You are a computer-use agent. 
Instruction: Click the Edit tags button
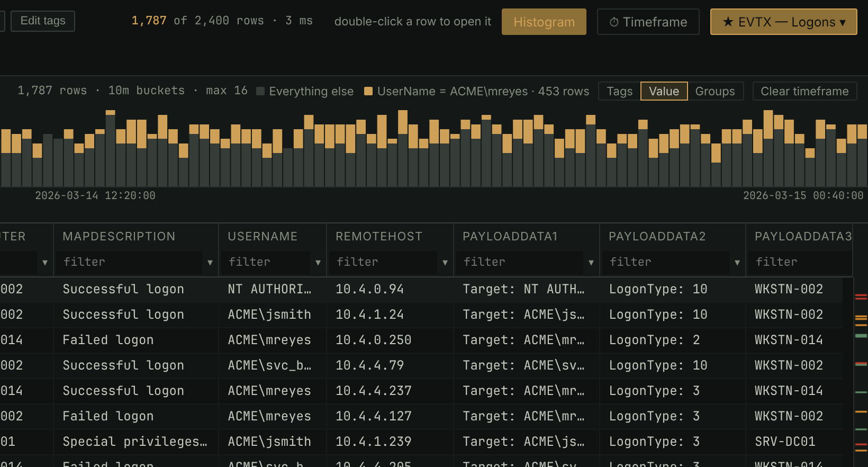pos(43,21)
